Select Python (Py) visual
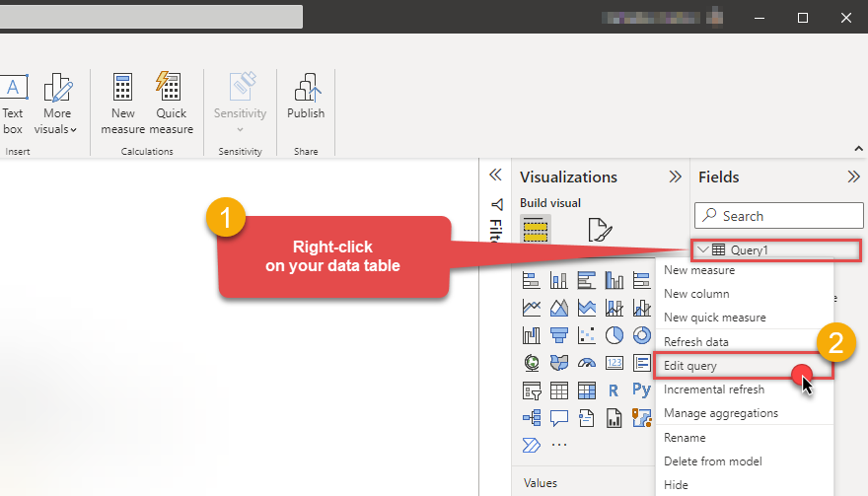The width and height of the screenshot is (868, 496). coord(641,390)
